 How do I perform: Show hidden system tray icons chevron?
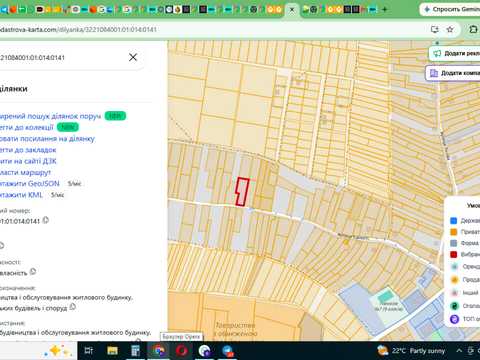[x=459, y=351]
